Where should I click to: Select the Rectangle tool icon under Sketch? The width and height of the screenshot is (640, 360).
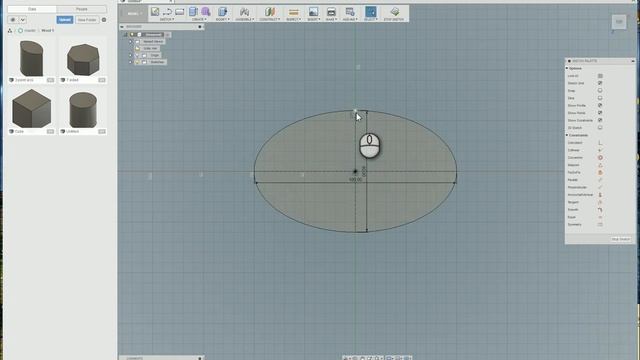pyautogui.click(x=180, y=12)
